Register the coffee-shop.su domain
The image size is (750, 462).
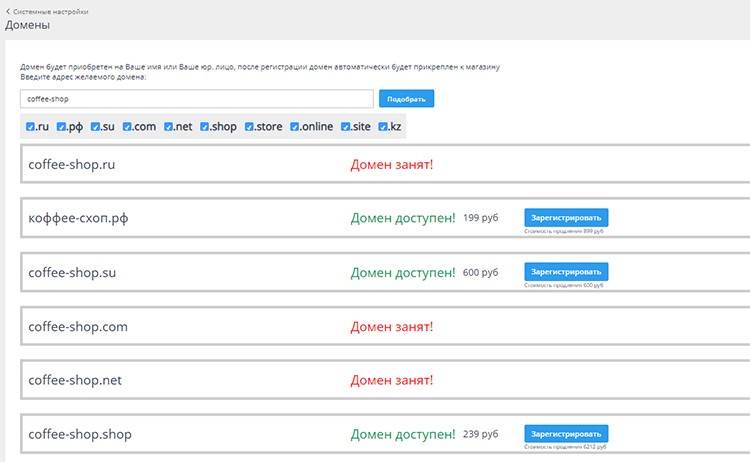click(x=566, y=272)
